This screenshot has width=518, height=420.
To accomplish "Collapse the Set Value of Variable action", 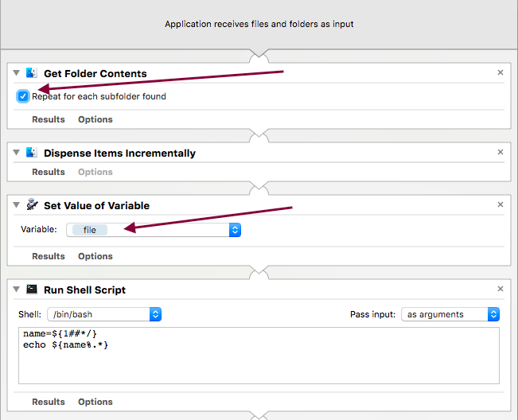I will click(x=17, y=205).
